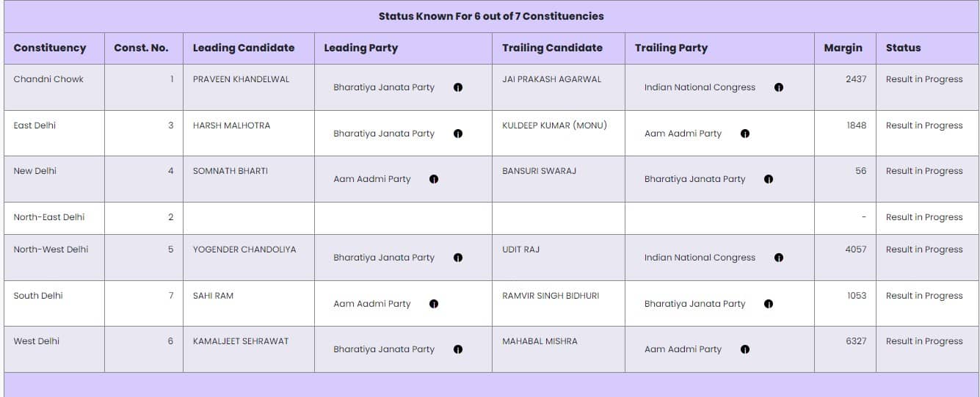Image resolution: width=980 pixels, height=397 pixels.
Task: Click candidate name BANSURI SWARAJ
Action: pyautogui.click(x=539, y=171)
